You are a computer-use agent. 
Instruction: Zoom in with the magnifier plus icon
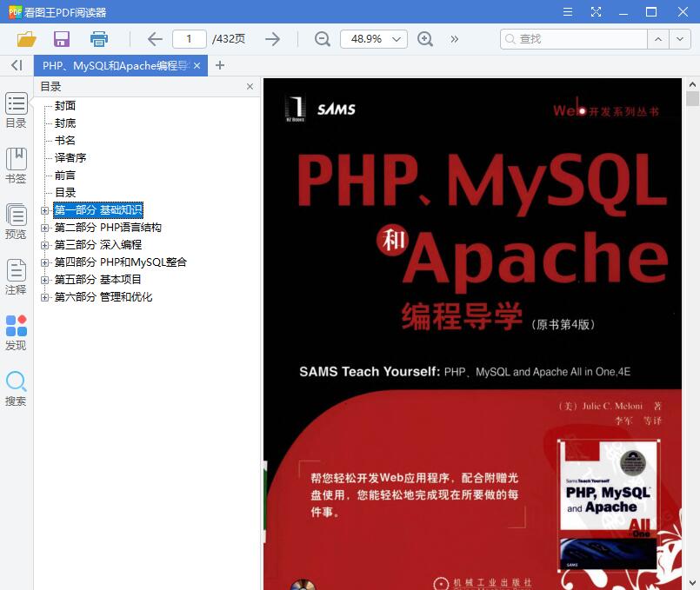point(425,39)
